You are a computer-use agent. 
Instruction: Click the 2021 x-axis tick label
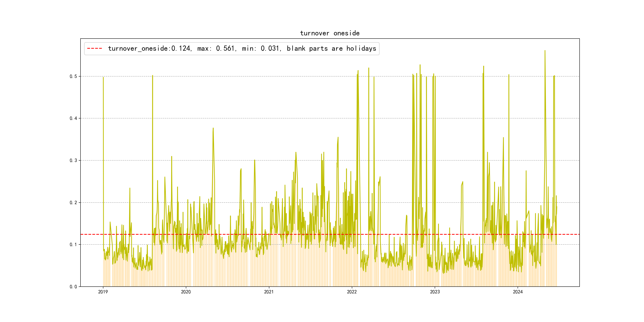(269, 292)
